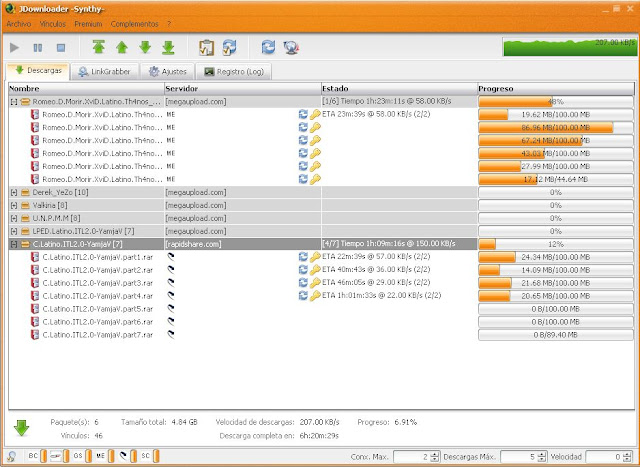The image size is (640, 467).
Task: Toggle orange premium switch next to SC
Action: point(156,456)
